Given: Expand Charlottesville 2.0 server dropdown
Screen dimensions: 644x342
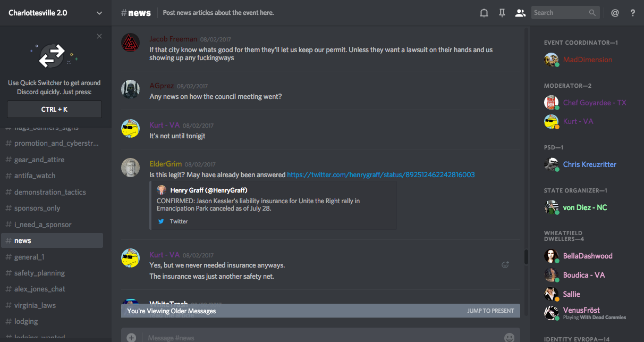Looking at the screenshot, I should 99,13.
